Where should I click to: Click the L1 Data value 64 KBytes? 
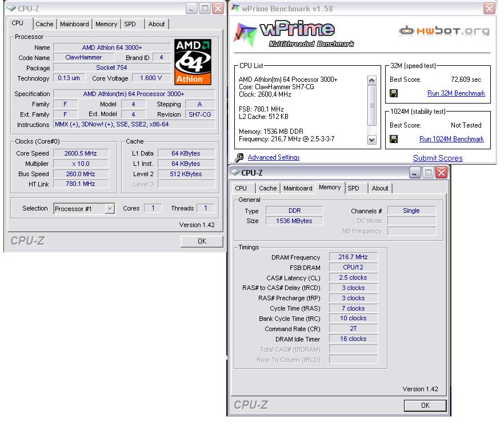[x=186, y=153]
